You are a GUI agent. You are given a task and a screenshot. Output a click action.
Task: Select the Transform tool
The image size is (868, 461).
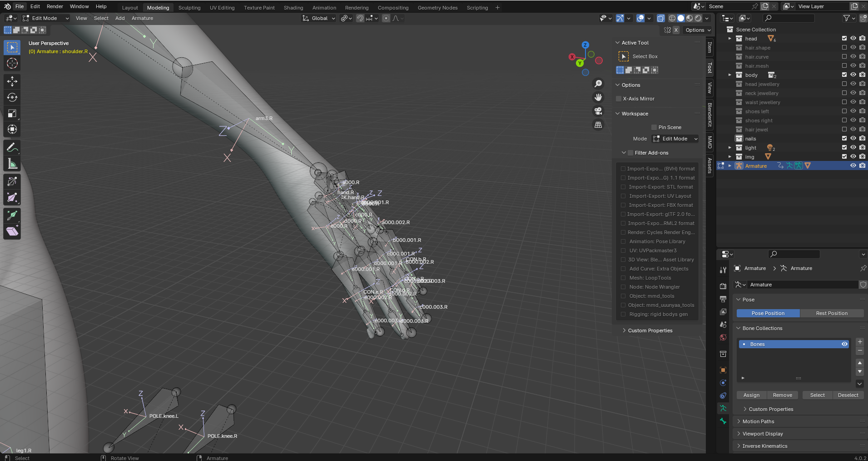(x=12, y=129)
